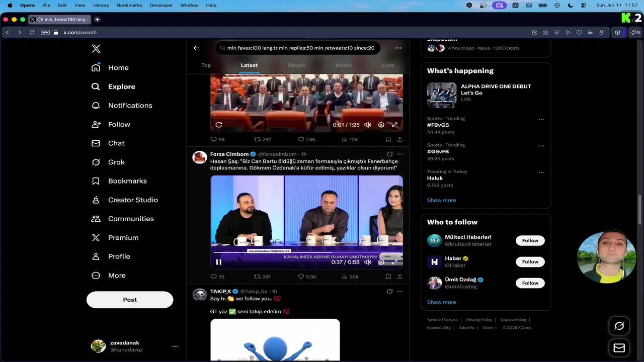644x362 pixels.
Task: Open more options on TAKİP_X post
Action: pyautogui.click(x=399, y=292)
